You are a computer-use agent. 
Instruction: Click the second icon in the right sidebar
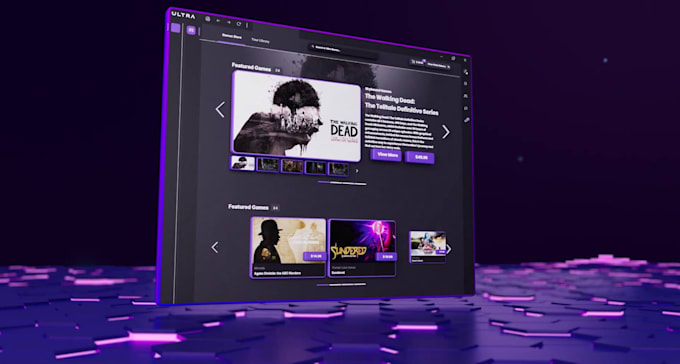click(x=465, y=84)
